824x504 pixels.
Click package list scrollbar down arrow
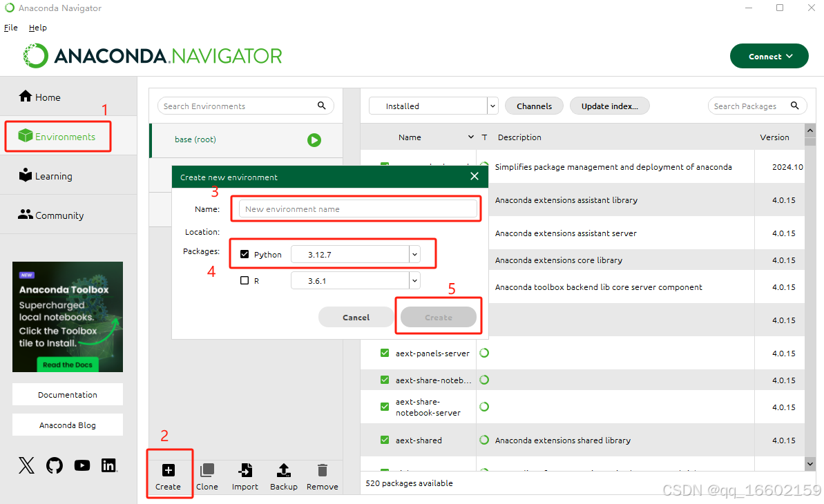pos(809,463)
